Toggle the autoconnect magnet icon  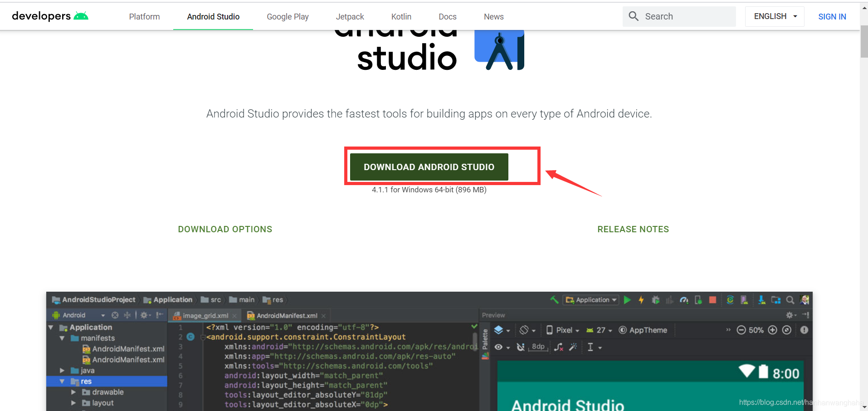521,347
